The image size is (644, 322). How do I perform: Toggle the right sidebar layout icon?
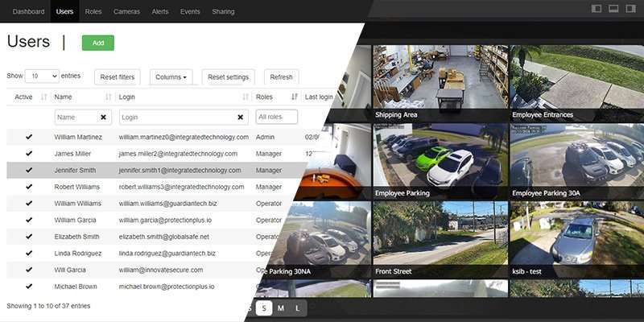(x=630, y=9)
